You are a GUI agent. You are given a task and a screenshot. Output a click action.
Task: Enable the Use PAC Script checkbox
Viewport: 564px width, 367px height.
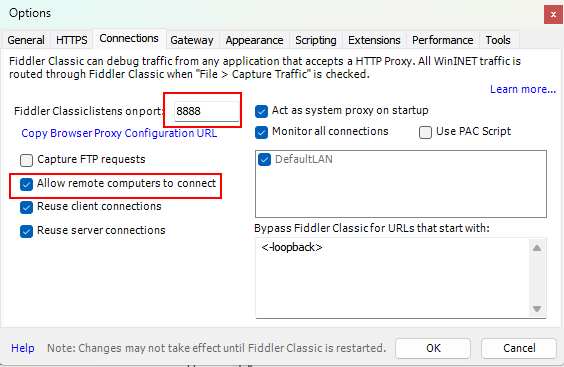click(x=425, y=132)
